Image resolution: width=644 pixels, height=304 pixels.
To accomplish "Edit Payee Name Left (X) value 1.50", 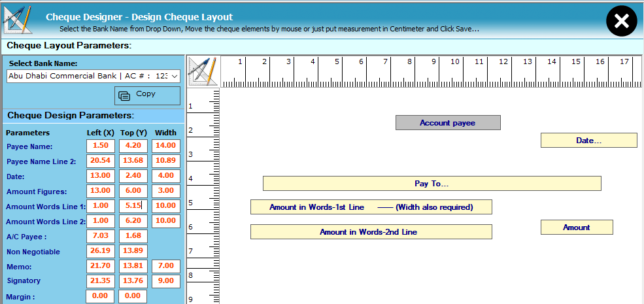I will click(101, 146).
